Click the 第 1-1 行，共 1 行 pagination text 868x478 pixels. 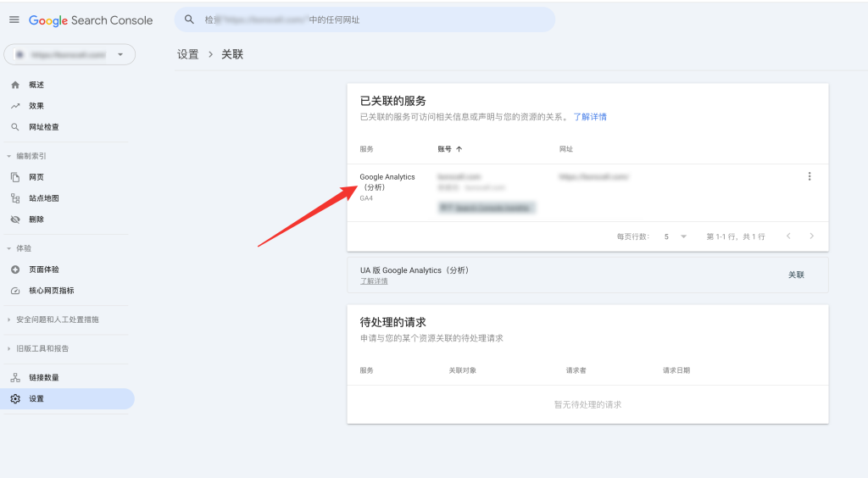736,236
